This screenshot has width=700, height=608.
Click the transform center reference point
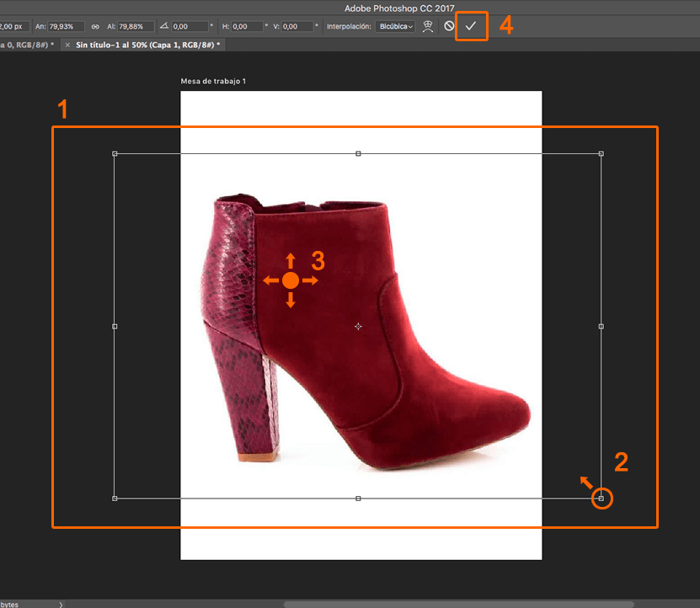(x=358, y=326)
